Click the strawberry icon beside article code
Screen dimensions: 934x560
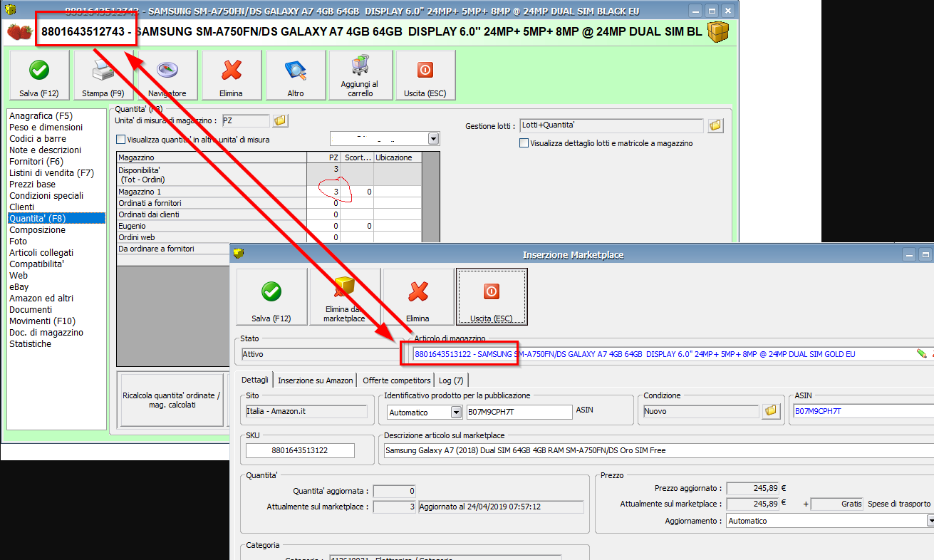pyautogui.click(x=19, y=32)
